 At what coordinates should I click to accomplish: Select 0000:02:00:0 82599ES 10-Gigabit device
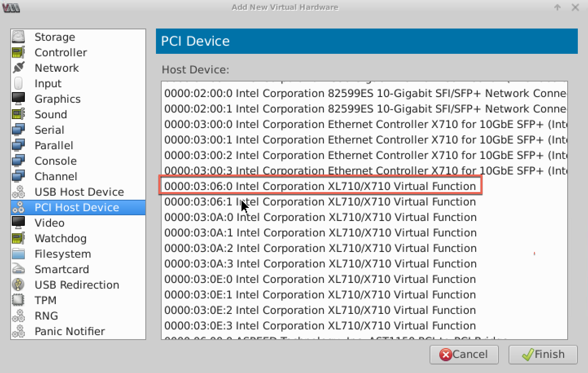[x=364, y=93]
